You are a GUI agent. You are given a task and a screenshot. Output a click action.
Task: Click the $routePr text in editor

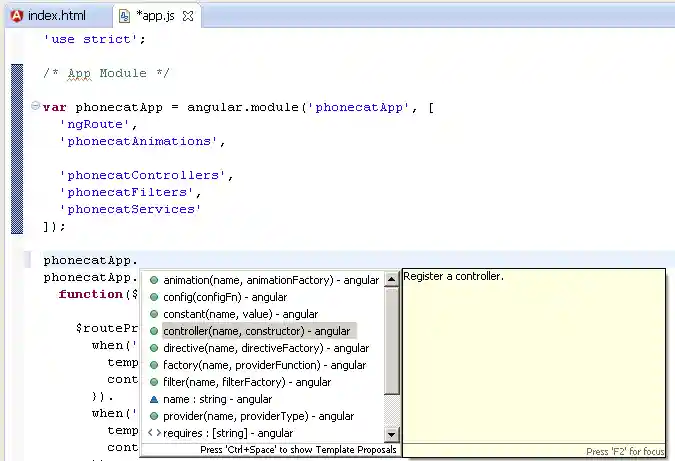(107, 328)
